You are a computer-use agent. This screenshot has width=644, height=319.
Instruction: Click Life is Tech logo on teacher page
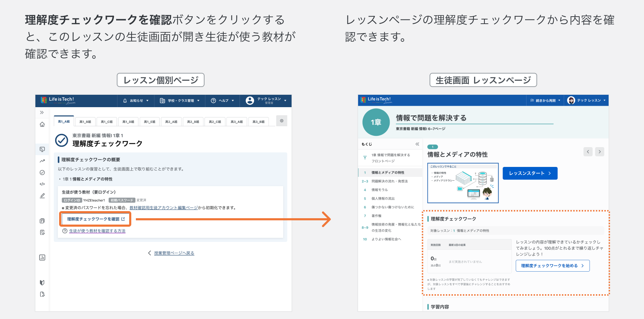[x=58, y=100]
